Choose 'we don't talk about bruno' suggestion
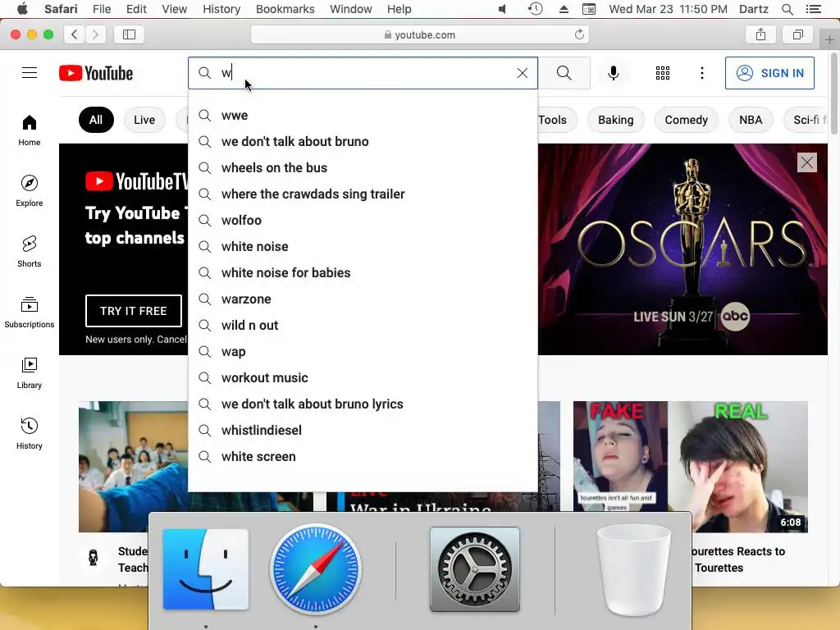Screen dimensions: 840x630 coord(363,141)
